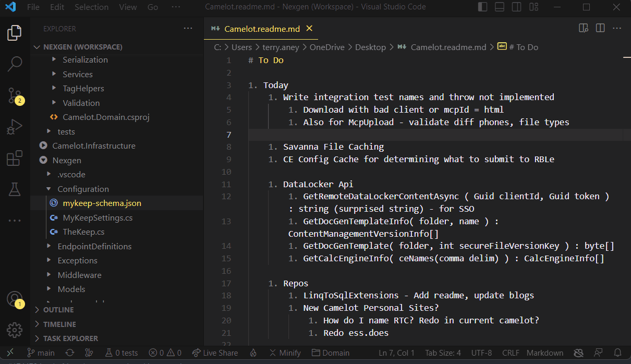This screenshot has width=631, height=364.
Task: Open mykeep-schema.json file
Action: pyautogui.click(x=102, y=203)
